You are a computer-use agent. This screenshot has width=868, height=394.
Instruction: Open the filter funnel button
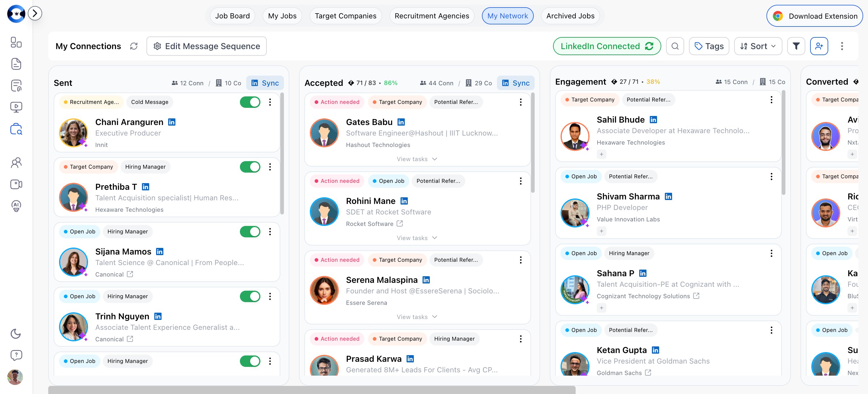796,46
